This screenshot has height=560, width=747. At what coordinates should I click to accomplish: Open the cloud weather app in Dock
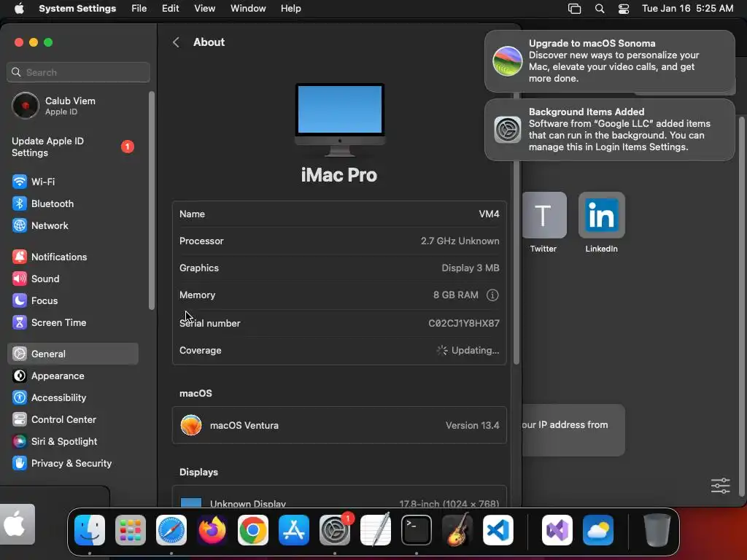click(598, 530)
